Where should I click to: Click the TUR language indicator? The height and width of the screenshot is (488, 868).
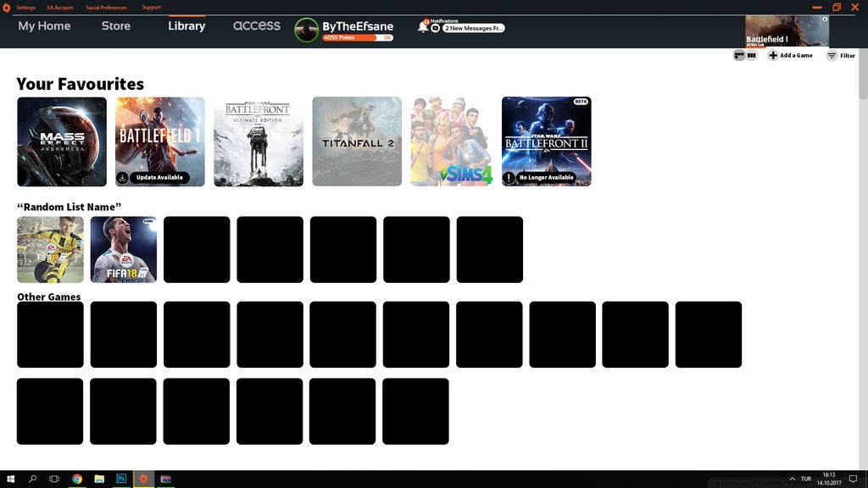[x=806, y=480]
